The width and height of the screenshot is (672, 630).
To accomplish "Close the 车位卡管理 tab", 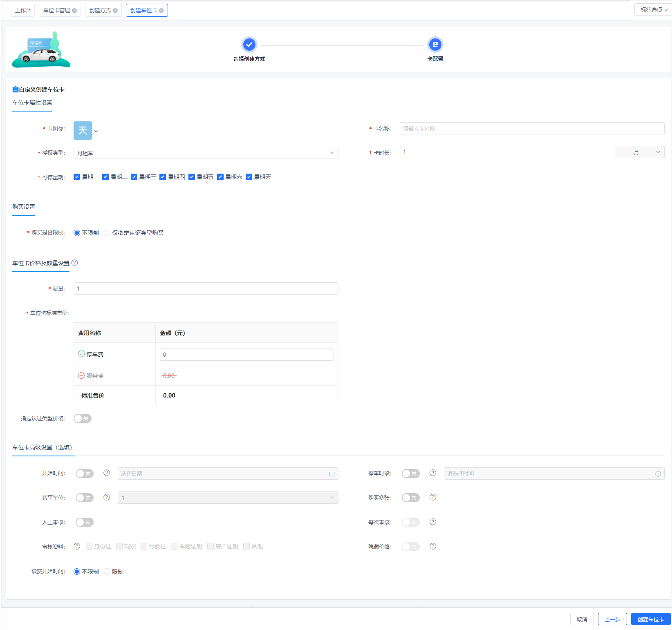I will (x=74, y=11).
